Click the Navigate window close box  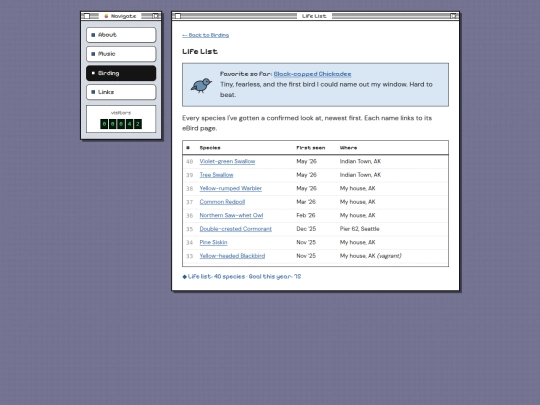pos(87,16)
